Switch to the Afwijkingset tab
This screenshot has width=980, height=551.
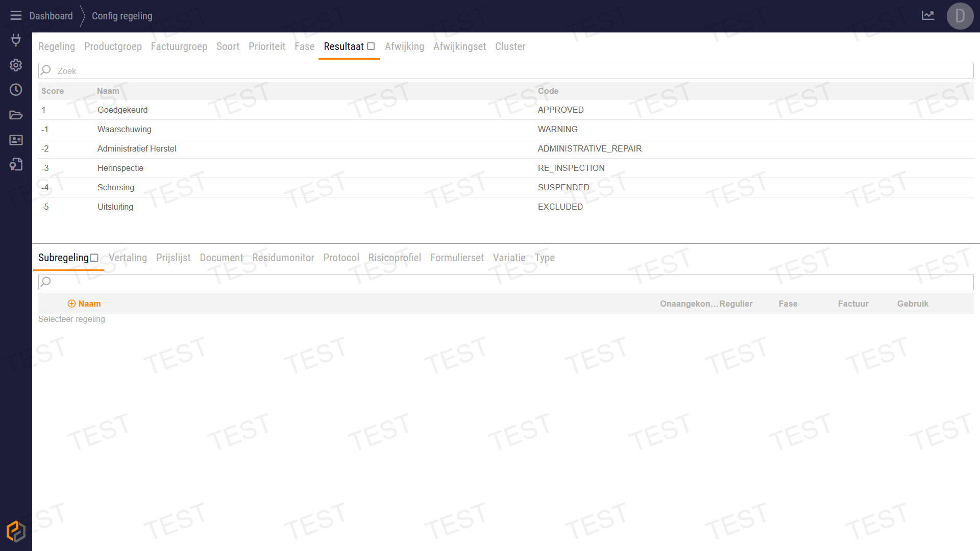click(x=459, y=46)
